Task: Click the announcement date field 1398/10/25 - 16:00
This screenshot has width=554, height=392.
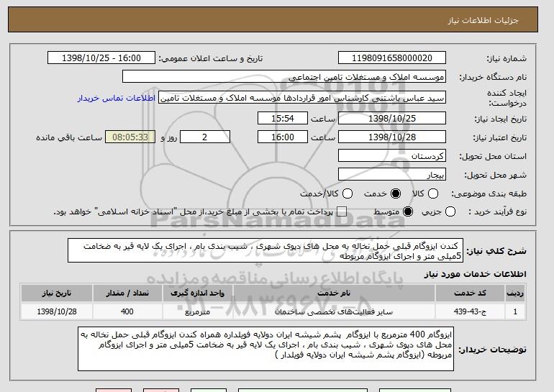Action: point(101,58)
